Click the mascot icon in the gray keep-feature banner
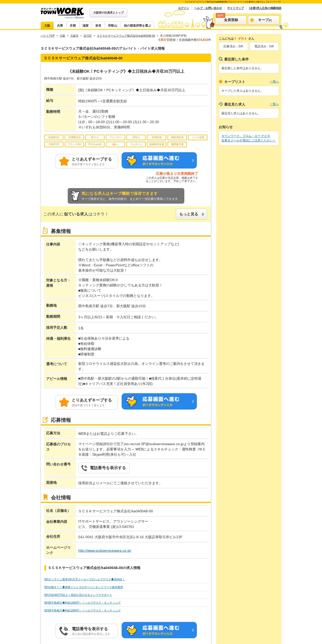This screenshot has height=644, width=322. tap(75, 196)
